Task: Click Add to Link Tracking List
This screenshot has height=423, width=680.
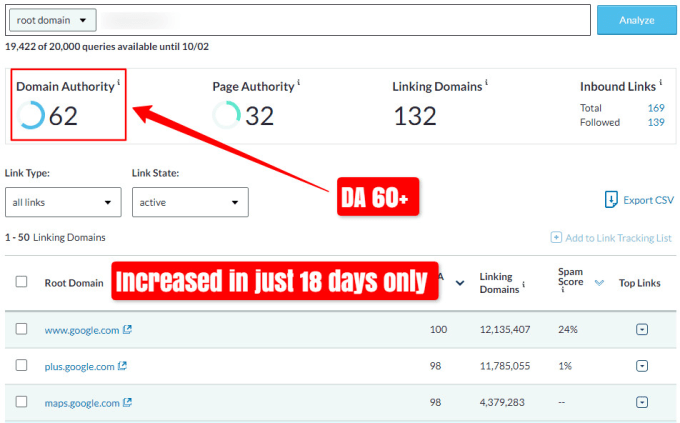Action: (x=618, y=238)
